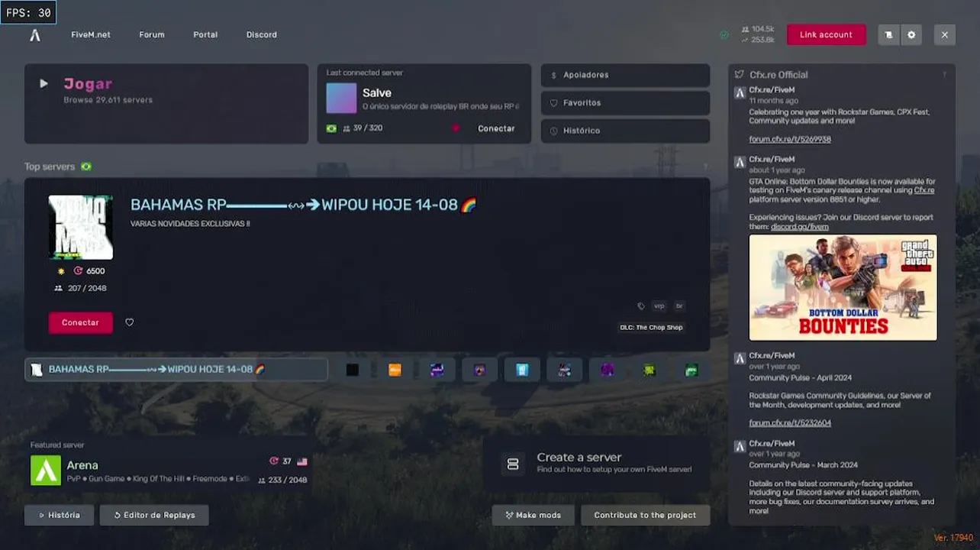Favorite BAHAMAS RP using the heart icon
The height and width of the screenshot is (550, 980).
pos(129,322)
